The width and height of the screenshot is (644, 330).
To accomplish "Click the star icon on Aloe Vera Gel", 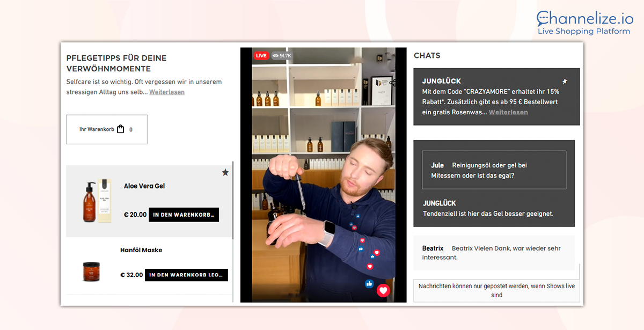I will (x=225, y=172).
